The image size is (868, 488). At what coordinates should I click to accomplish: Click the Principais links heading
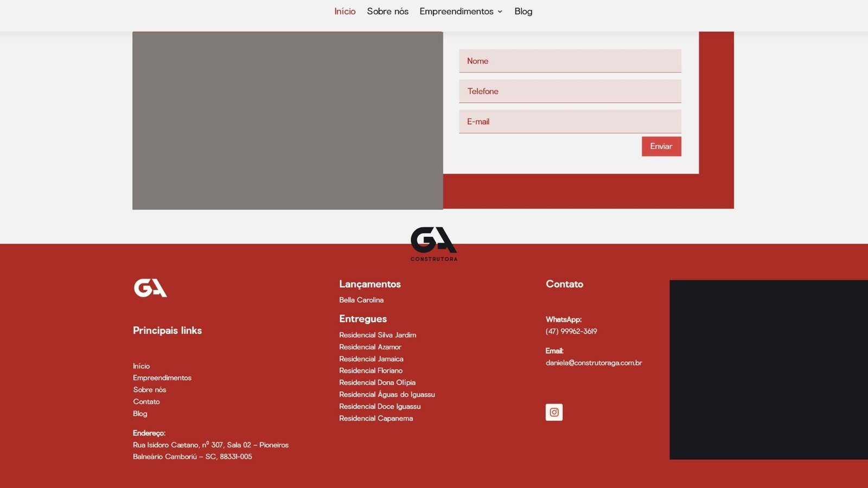(x=167, y=331)
